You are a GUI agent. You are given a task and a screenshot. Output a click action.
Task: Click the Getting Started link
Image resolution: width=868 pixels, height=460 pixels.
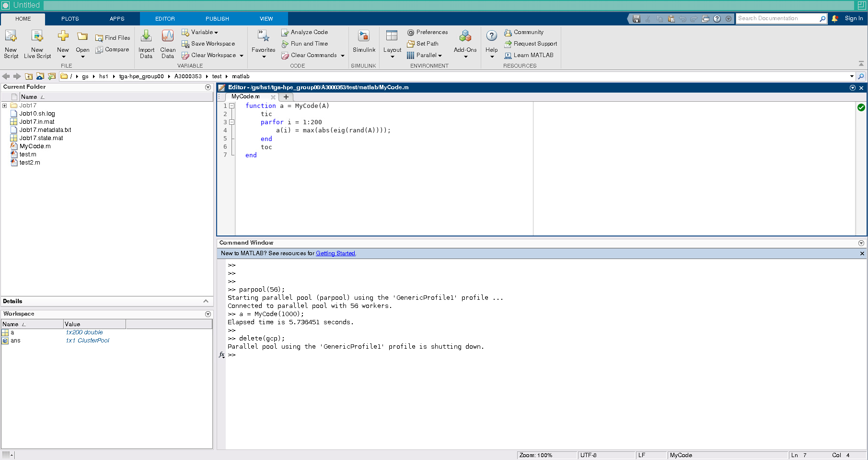click(335, 253)
